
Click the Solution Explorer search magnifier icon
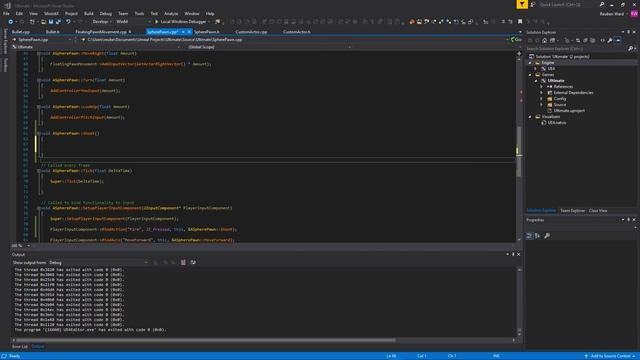pyautogui.click(x=631, y=49)
